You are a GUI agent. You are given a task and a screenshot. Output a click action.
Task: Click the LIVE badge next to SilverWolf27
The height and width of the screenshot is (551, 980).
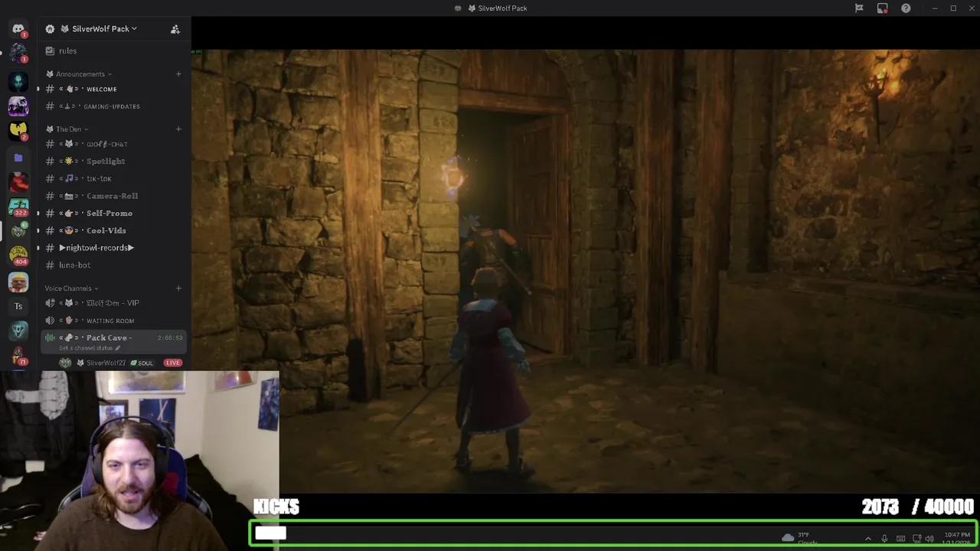coord(172,363)
